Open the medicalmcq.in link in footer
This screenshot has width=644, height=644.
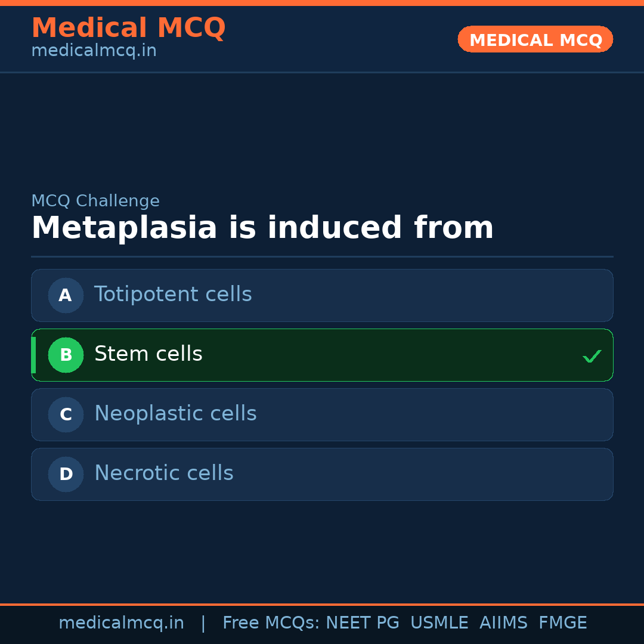pos(121,623)
